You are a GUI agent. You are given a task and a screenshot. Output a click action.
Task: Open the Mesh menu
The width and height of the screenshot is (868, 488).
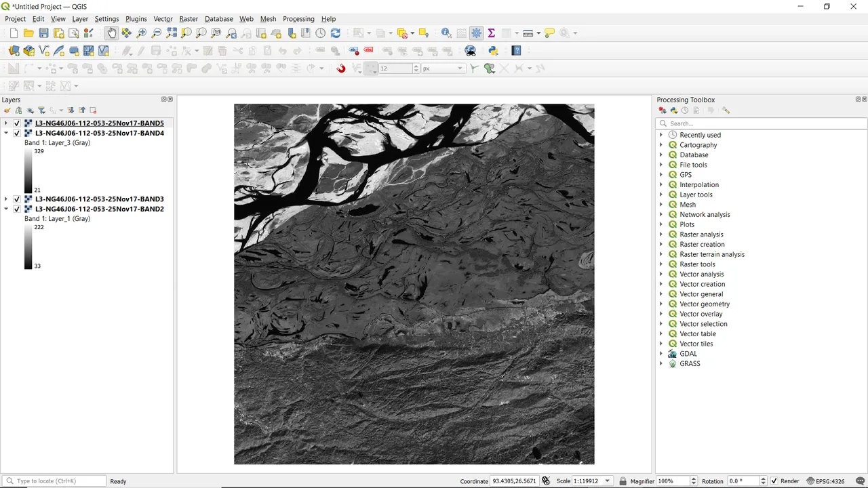(x=268, y=19)
